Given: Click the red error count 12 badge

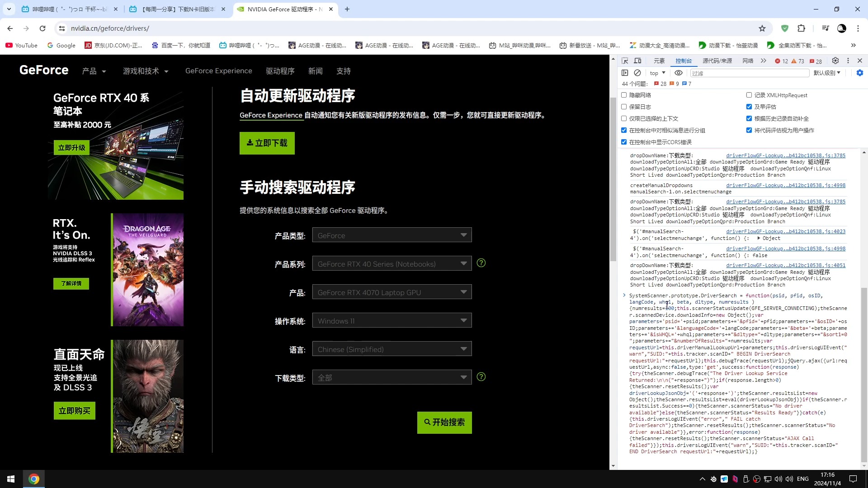Looking at the screenshot, I should (781, 61).
